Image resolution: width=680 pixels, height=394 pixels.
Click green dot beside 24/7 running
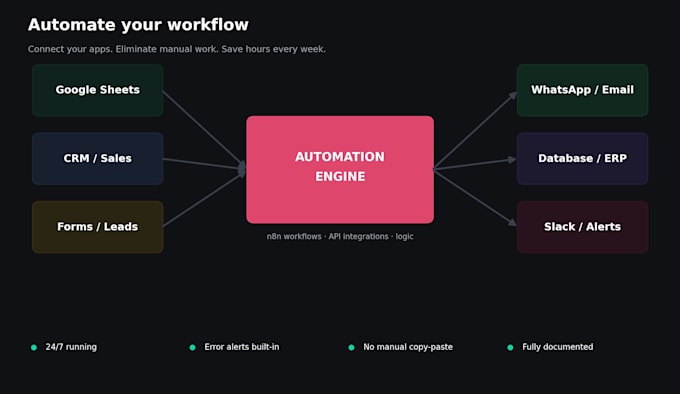tap(34, 347)
